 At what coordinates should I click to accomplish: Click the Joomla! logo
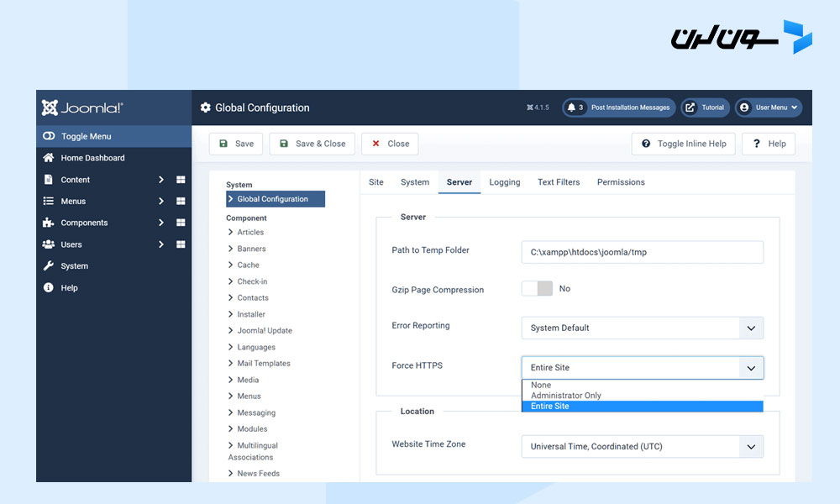82,108
